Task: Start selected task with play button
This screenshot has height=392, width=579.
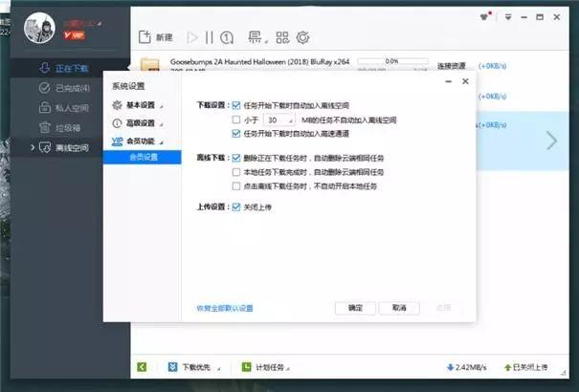Action: [x=192, y=37]
